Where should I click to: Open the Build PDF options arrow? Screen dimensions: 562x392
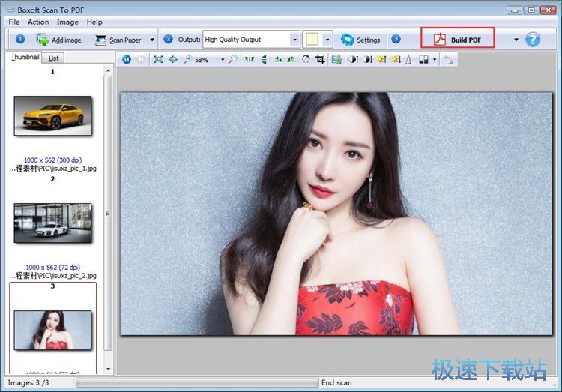coord(516,40)
